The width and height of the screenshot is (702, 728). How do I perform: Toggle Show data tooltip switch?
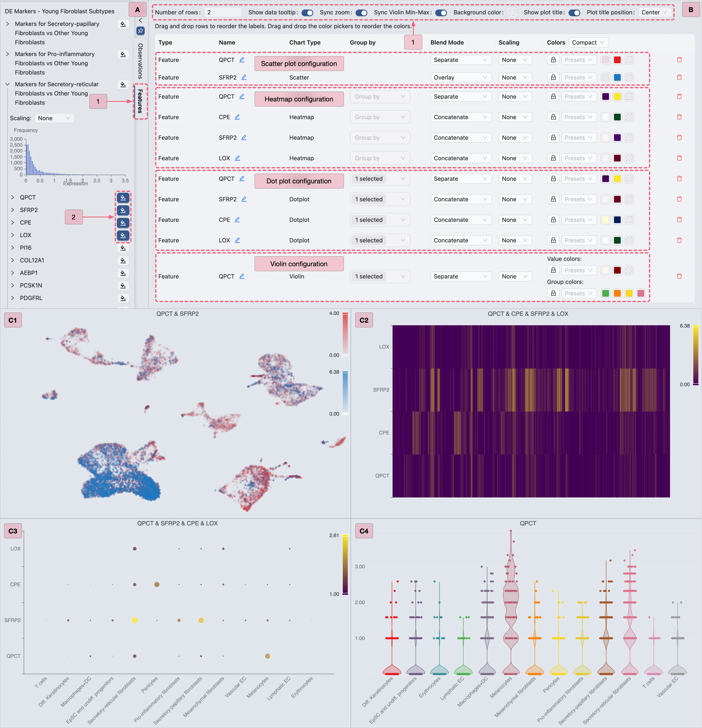tap(307, 13)
